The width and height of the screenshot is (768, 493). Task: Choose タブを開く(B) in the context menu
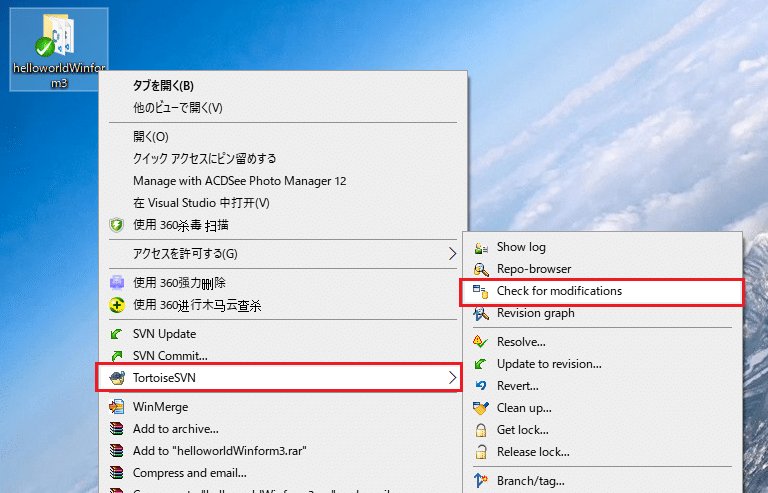pyautogui.click(x=283, y=86)
